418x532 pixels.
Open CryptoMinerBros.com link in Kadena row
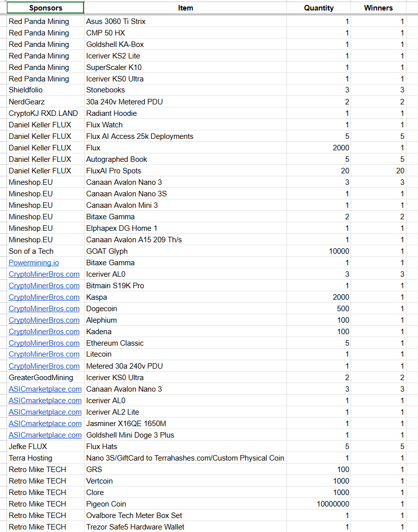click(x=44, y=332)
